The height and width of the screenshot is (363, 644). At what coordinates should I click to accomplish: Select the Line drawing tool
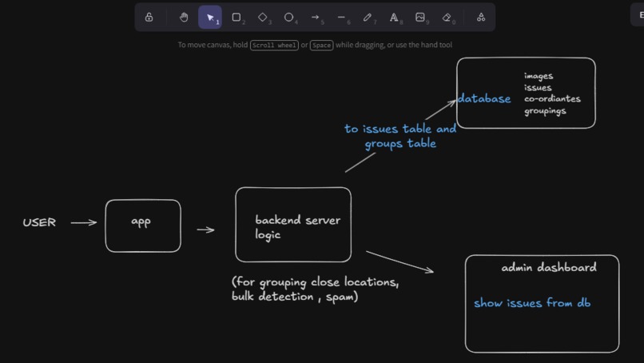[x=341, y=18]
